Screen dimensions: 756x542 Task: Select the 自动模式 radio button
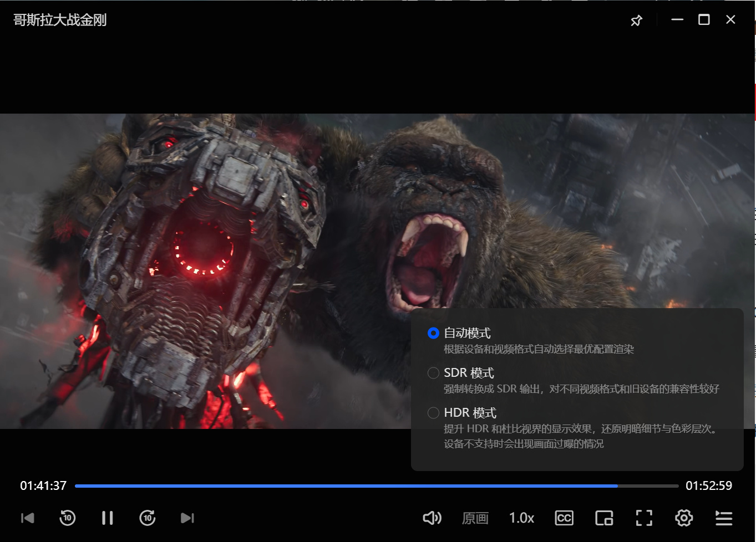click(433, 333)
